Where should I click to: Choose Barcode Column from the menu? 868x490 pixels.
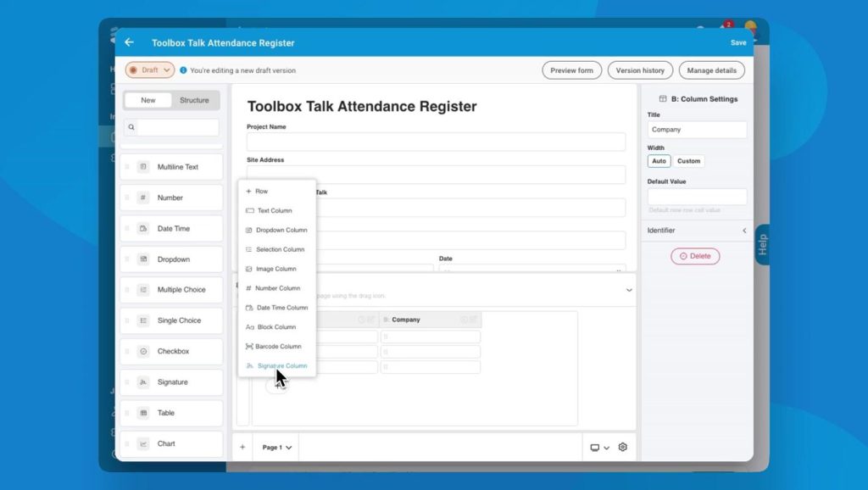coord(274,346)
